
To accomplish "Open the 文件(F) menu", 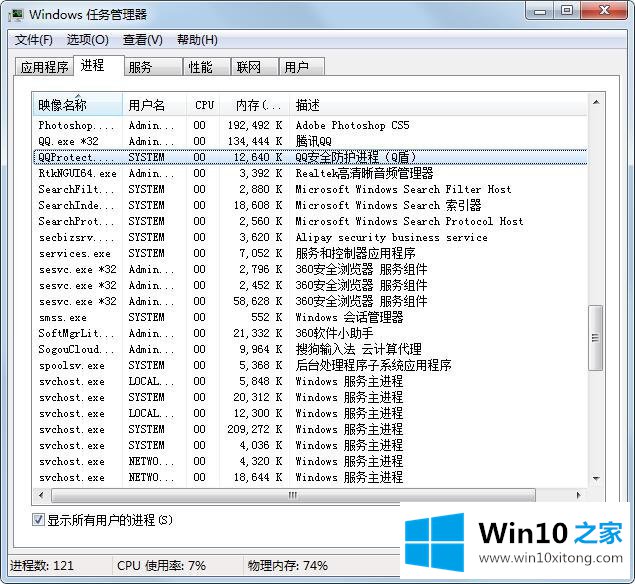I will coord(34,40).
